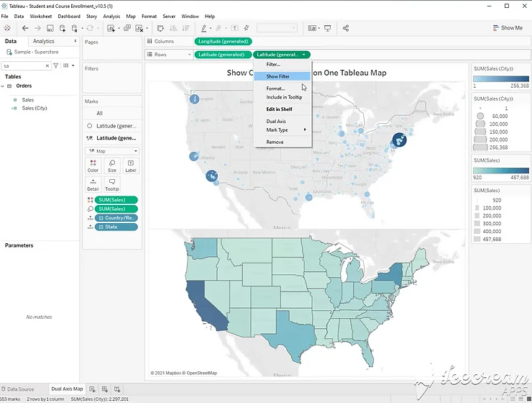The width and height of the screenshot is (532, 403).
Task: Click the Fix axes pin icon
Action: pyautogui.click(x=247, y=28)
